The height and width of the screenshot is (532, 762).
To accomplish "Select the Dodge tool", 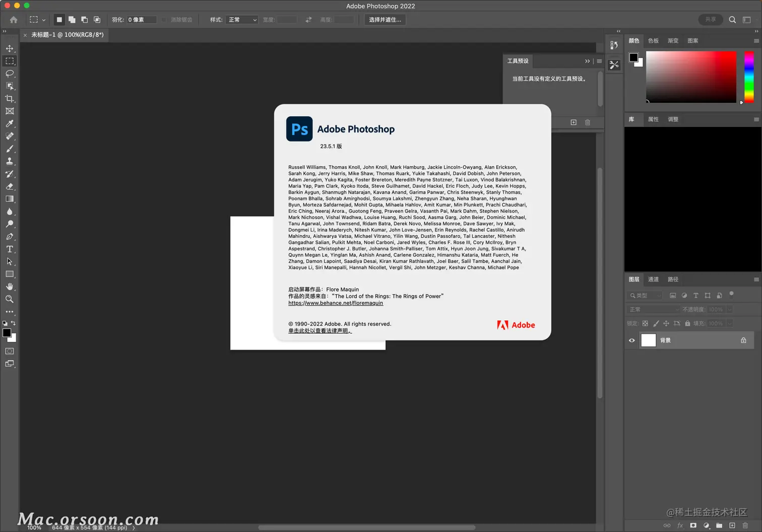I will click(x=10, y=224).
